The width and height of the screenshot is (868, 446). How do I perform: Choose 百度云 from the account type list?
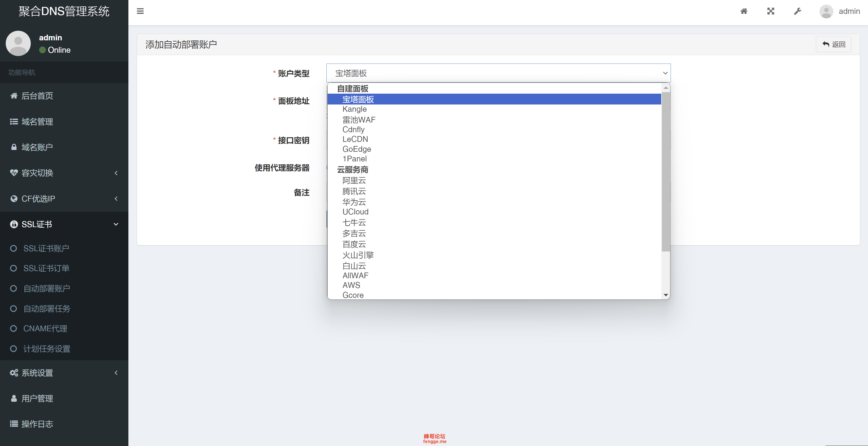click(x=494, y=244)
